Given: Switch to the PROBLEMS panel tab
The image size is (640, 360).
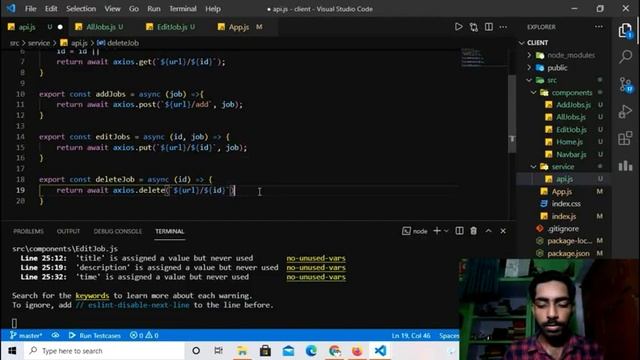Looking at the screenshot, I should (x=28, y=231).
